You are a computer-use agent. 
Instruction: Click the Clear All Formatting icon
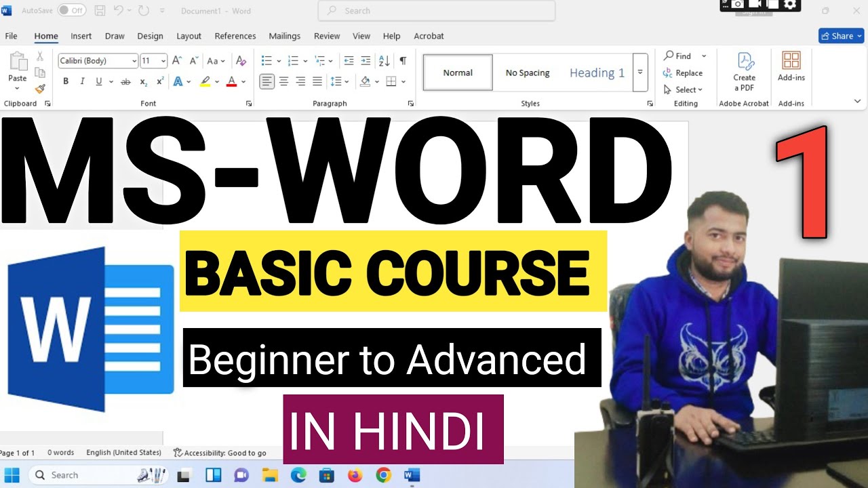tap(241, 61)
